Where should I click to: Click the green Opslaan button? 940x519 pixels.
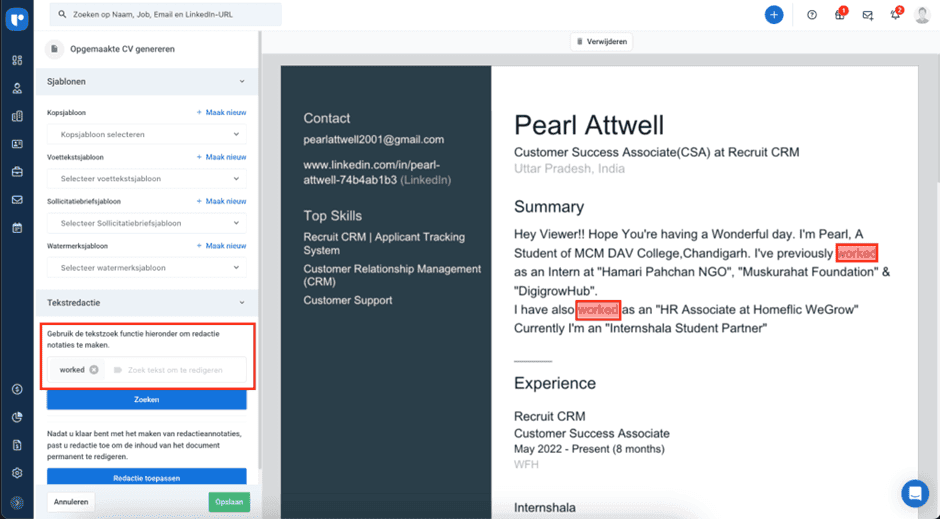[x=229, y=502]
